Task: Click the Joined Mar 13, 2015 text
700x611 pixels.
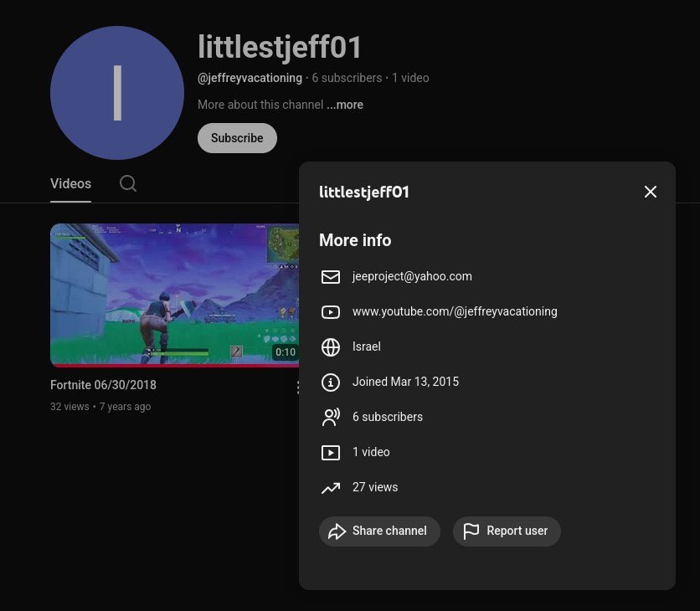Action: click(405, 382)
